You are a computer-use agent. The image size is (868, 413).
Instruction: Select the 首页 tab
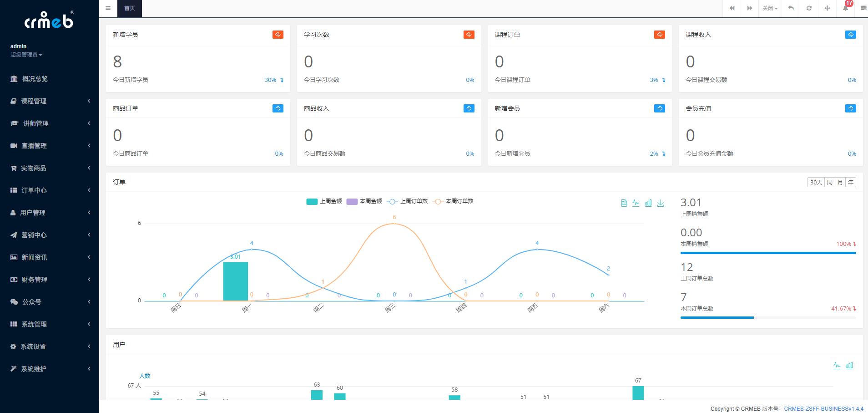coord(130,8)
